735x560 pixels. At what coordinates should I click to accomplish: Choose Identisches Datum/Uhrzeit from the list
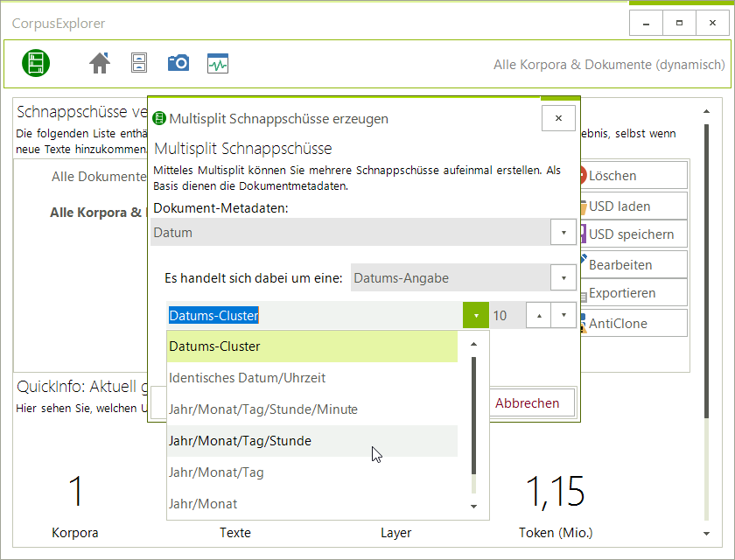[312, 378]
